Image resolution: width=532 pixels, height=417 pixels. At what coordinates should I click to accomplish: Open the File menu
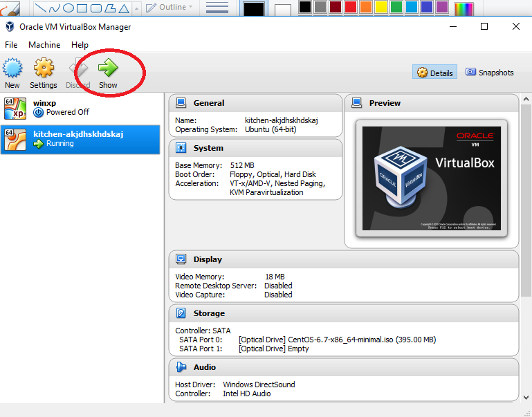point(11,45)
